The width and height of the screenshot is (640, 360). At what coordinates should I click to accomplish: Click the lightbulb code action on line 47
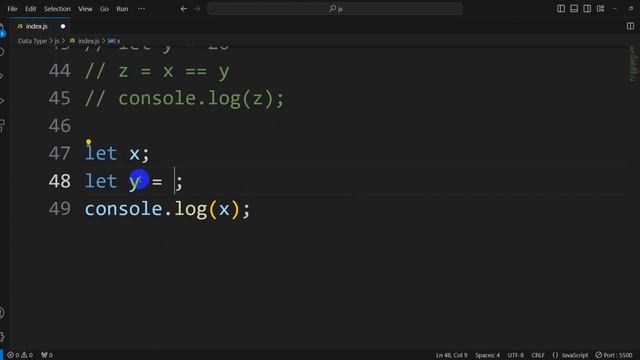point(89,142)
